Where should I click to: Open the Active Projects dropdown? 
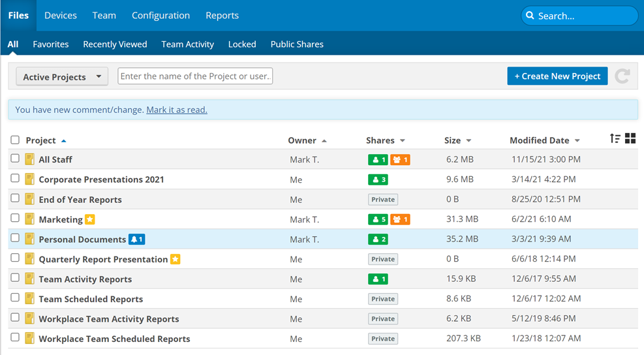(62, 77)
